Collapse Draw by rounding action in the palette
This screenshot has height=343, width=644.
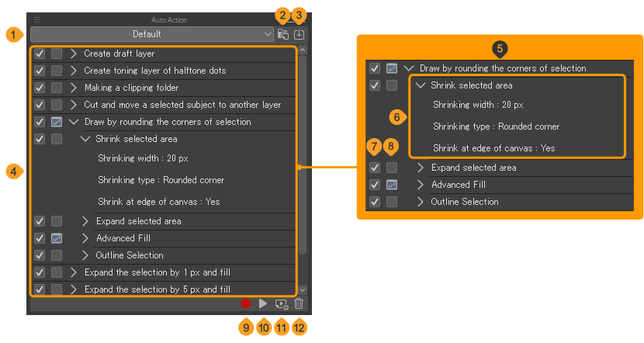click(x=74, y=122)
